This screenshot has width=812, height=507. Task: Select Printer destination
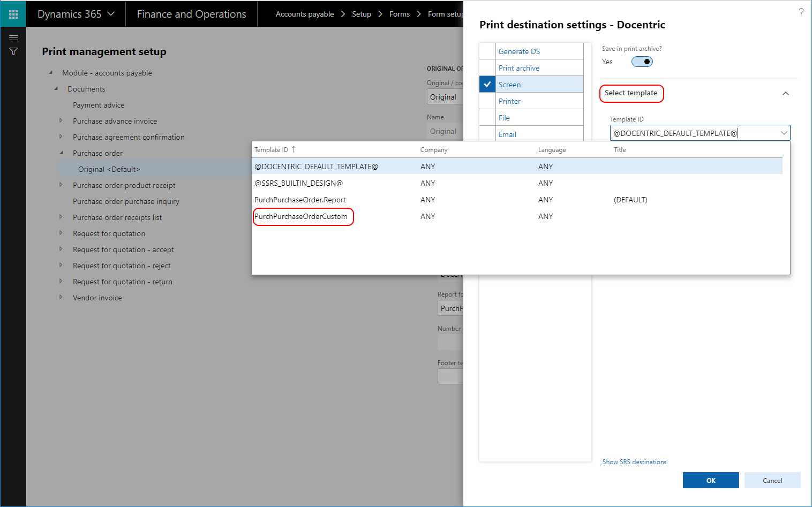point(509,101)
